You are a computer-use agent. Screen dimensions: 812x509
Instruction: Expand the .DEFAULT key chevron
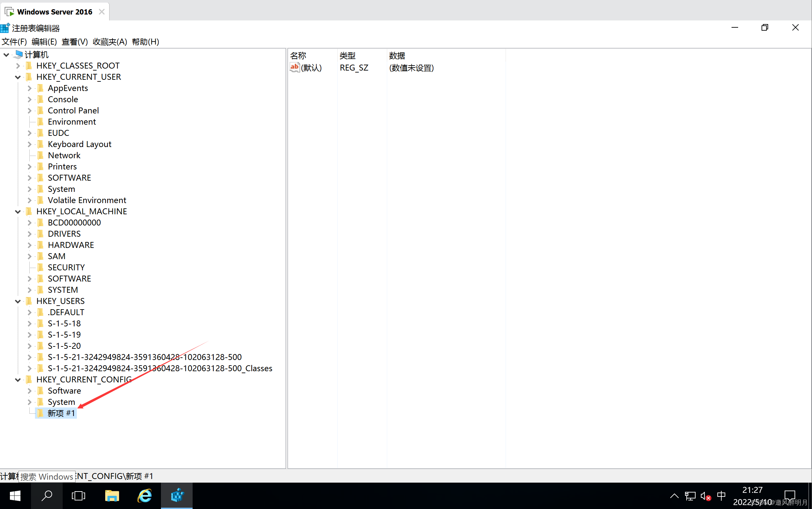tap(29, 313)
